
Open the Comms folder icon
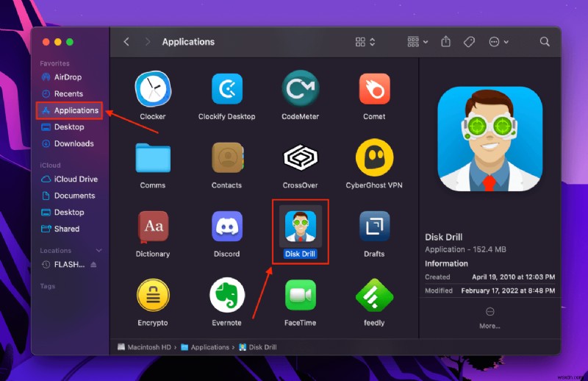(x=153, y=158)
